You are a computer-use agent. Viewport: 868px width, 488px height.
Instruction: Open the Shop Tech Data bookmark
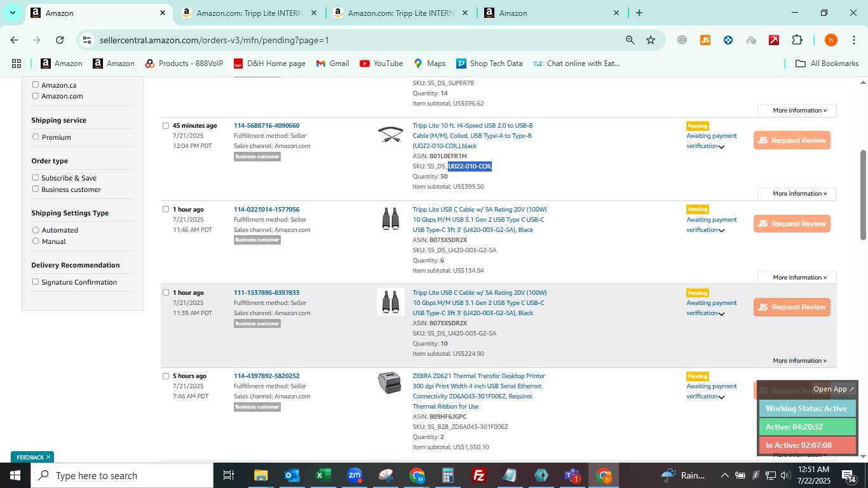[x=489, y=64]
